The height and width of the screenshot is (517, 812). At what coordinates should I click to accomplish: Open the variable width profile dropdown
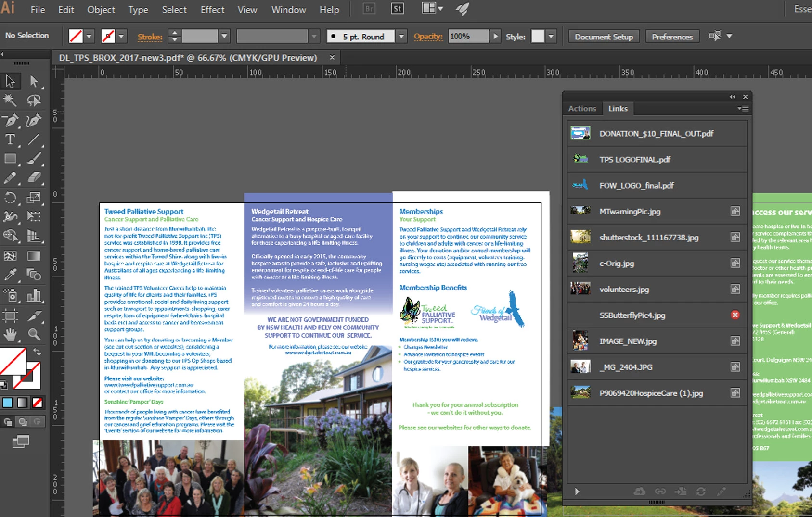click(314, 36)
